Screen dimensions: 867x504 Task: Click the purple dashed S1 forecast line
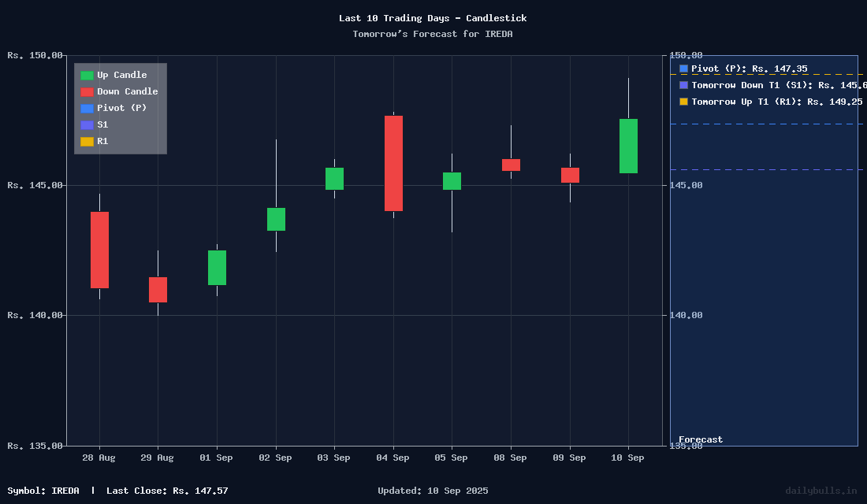coord(766,169)
